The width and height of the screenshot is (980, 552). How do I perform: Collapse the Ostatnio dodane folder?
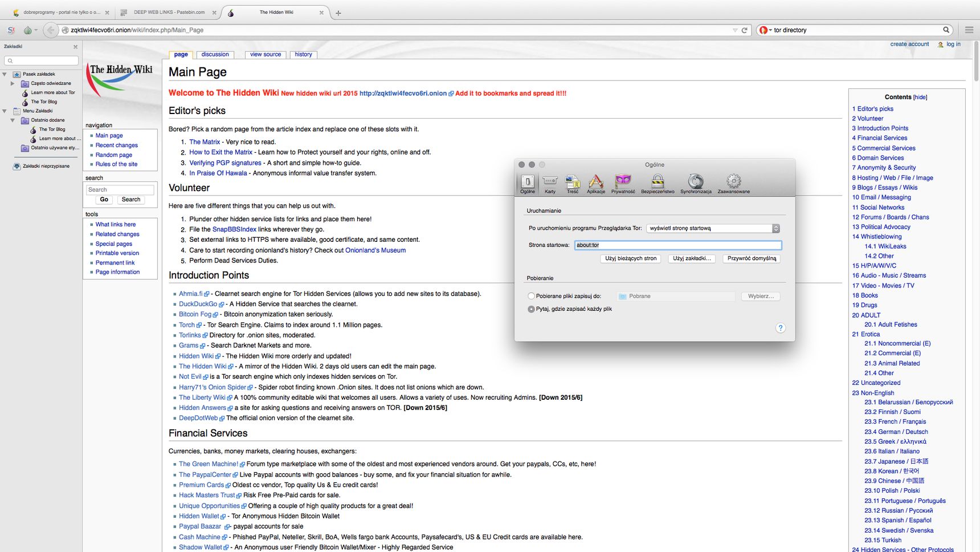click(x=13, y=120)
